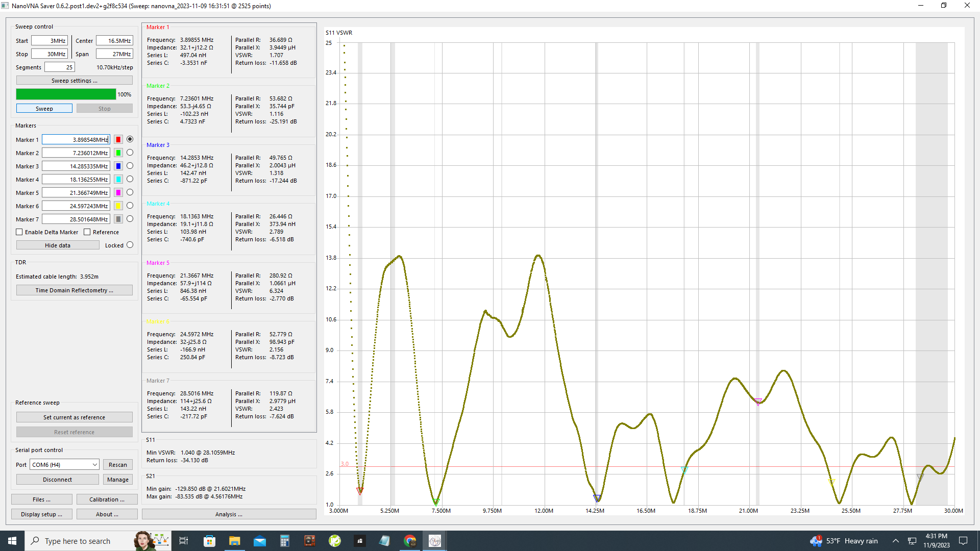This screenshot has height=551, width=980.
Task: Open Windows Start menu
Action: point(12,541)
